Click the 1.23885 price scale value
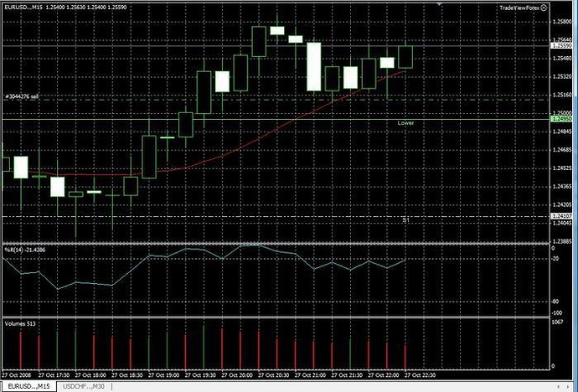This screenshot has width=578, height=392. [562, 241]
